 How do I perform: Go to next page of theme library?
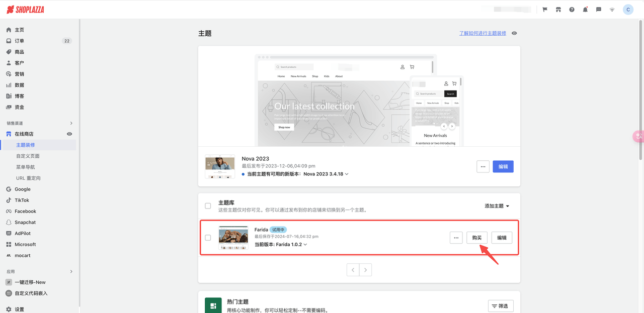click(366, 270)
